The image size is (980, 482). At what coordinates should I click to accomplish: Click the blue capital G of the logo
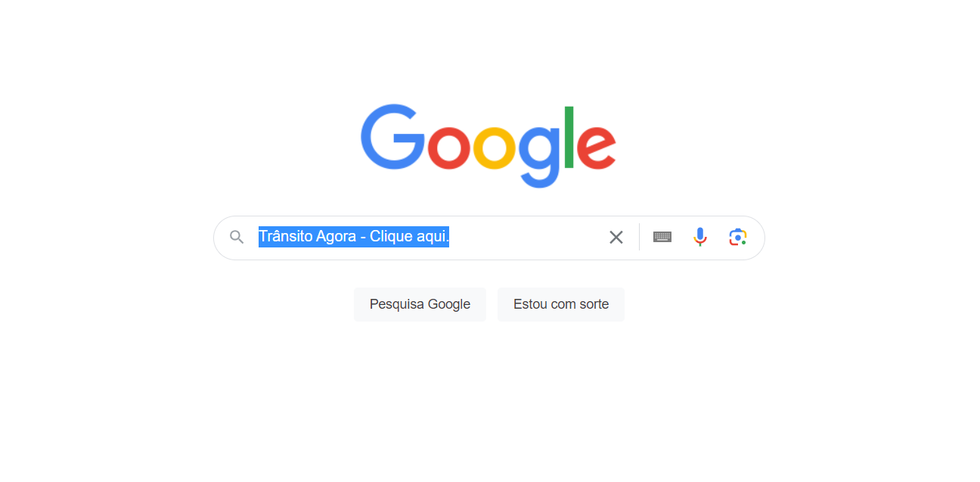click(x=393, y=137)
